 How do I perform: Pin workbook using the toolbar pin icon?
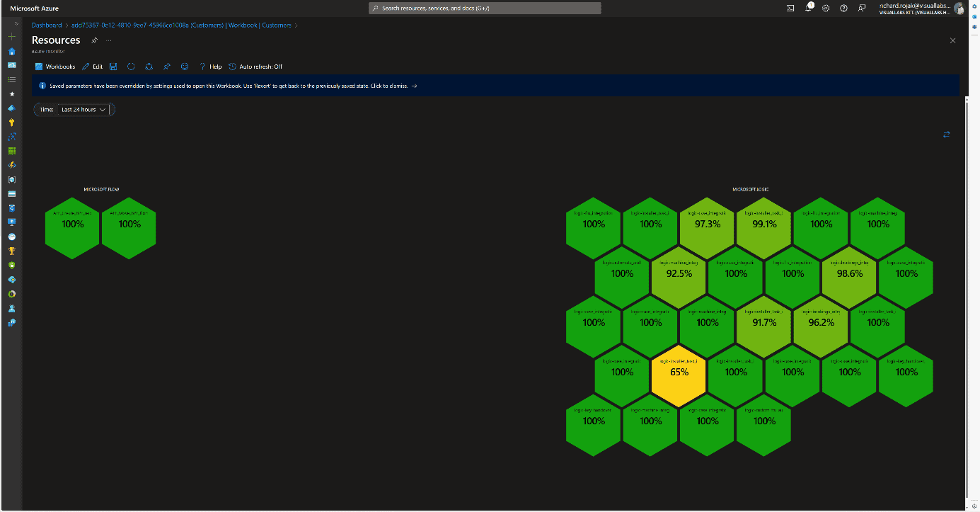click(x=166, y=67)
